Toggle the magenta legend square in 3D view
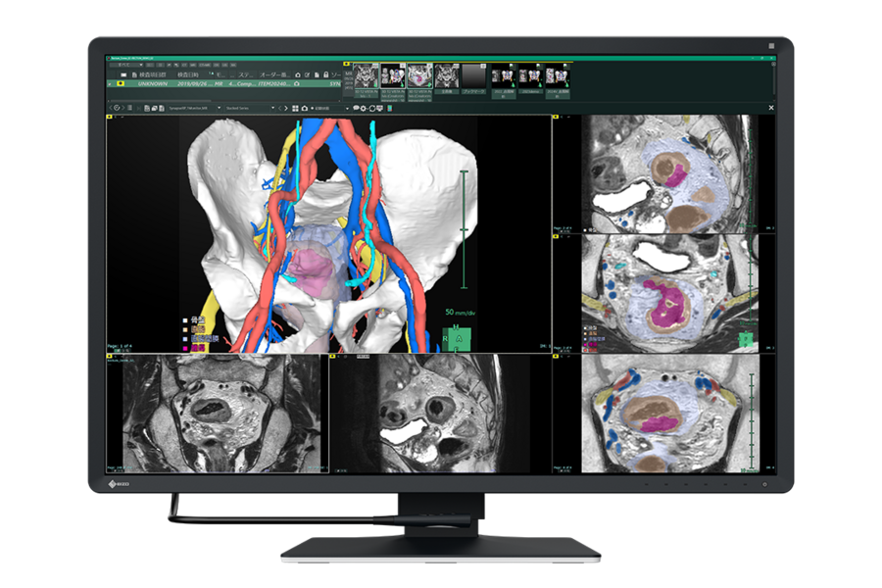Screen dimensions: 882x588 pos(184,347)
